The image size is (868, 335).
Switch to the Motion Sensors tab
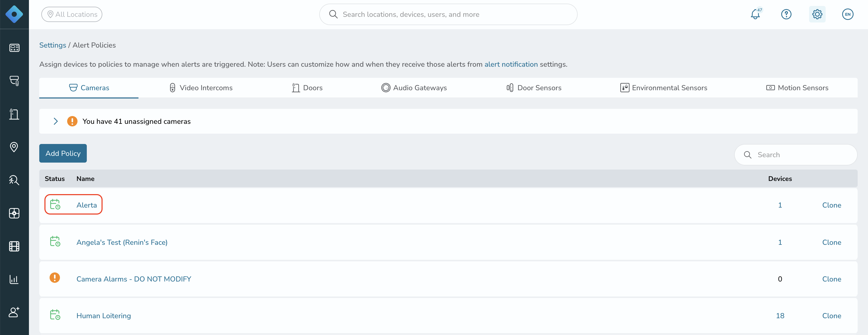797,88
